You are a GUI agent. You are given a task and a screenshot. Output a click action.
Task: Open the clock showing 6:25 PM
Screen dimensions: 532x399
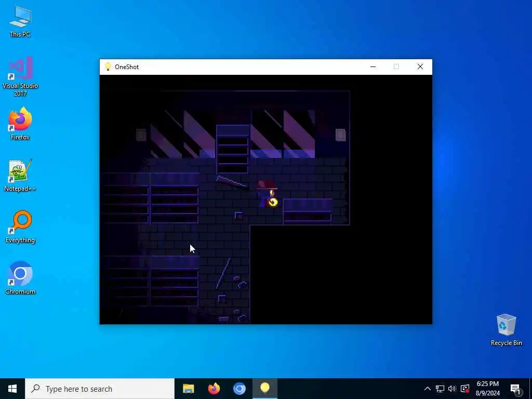[x=487, y=389]
